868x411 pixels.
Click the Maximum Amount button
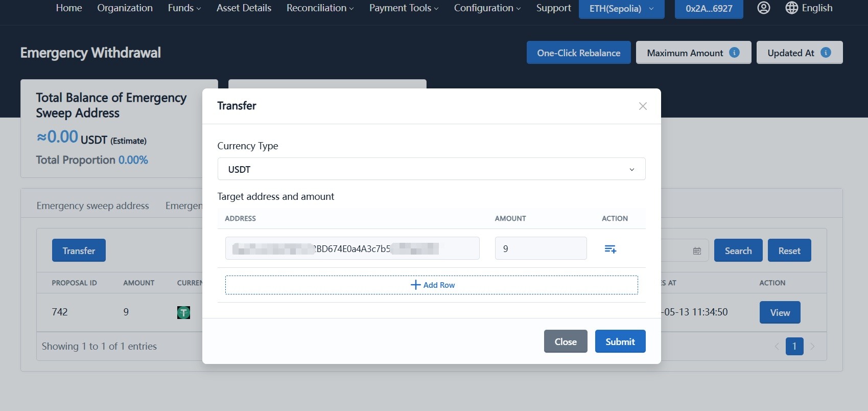(x=693, y=53)
